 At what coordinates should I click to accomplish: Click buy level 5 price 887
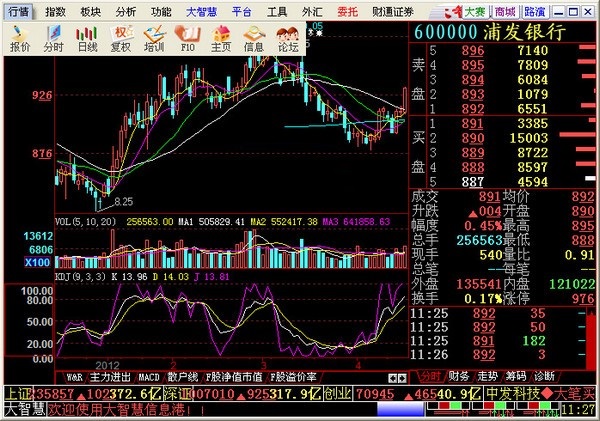pos(473,182)
